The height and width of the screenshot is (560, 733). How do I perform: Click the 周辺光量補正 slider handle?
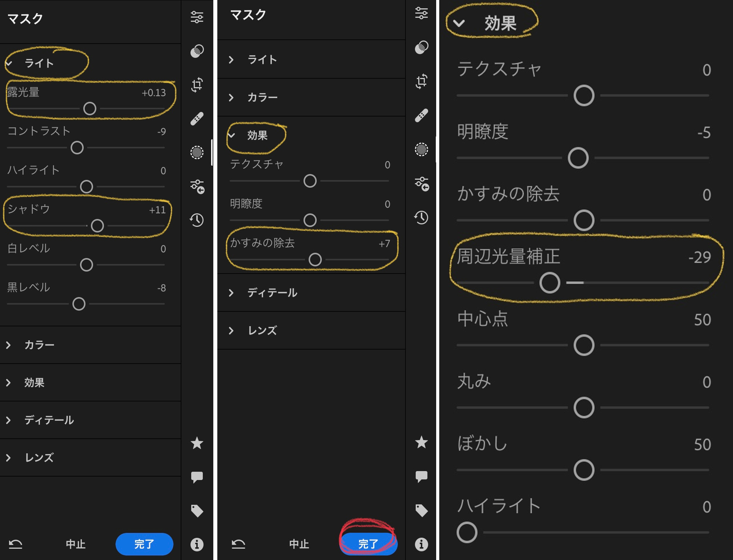550,283
